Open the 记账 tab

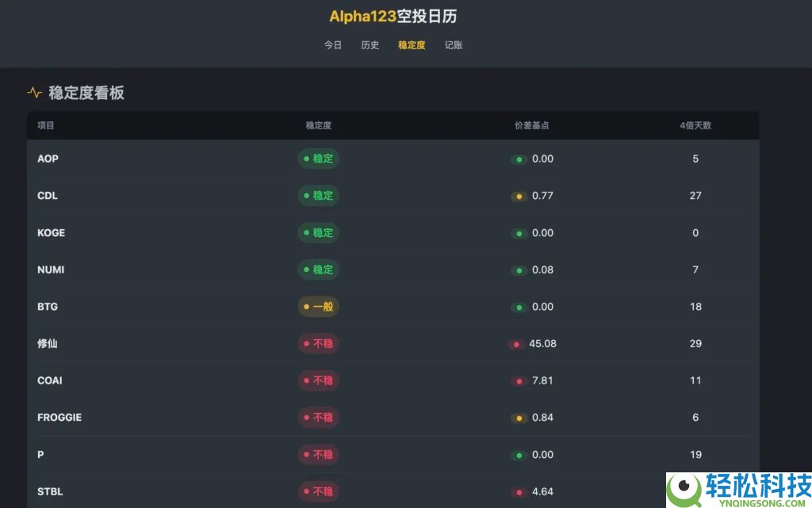coord(453,45)
